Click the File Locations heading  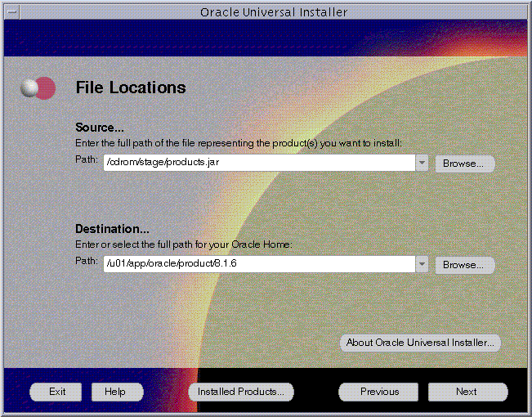tap(131, 87)
